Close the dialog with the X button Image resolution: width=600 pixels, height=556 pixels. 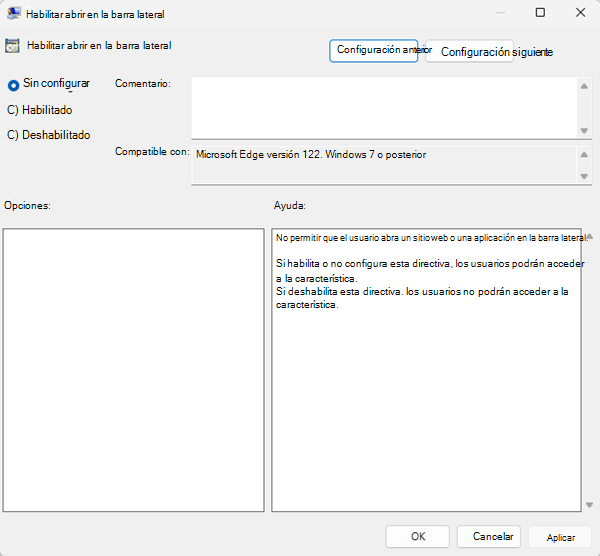point(580,13)
